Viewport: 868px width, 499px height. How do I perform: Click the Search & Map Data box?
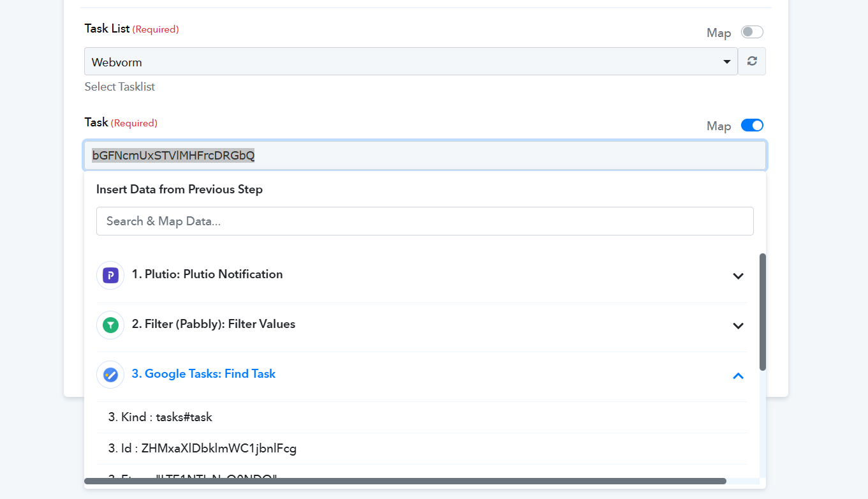[x=425, y=221]
